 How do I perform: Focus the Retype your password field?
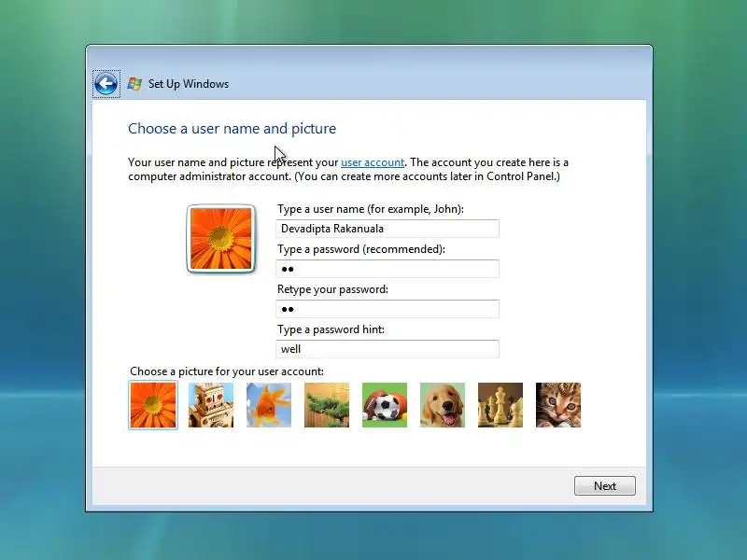(x=388, y=309)
